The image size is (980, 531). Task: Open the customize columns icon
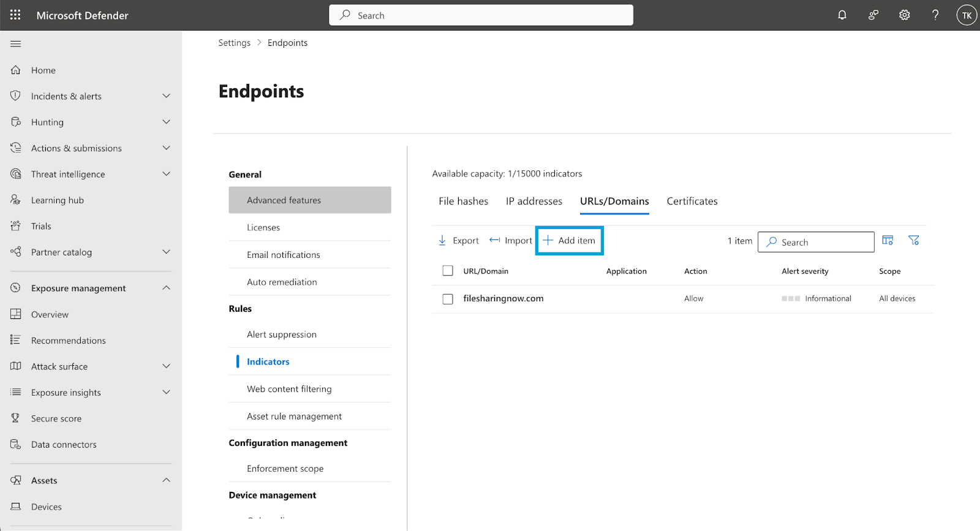pos(888,240)
